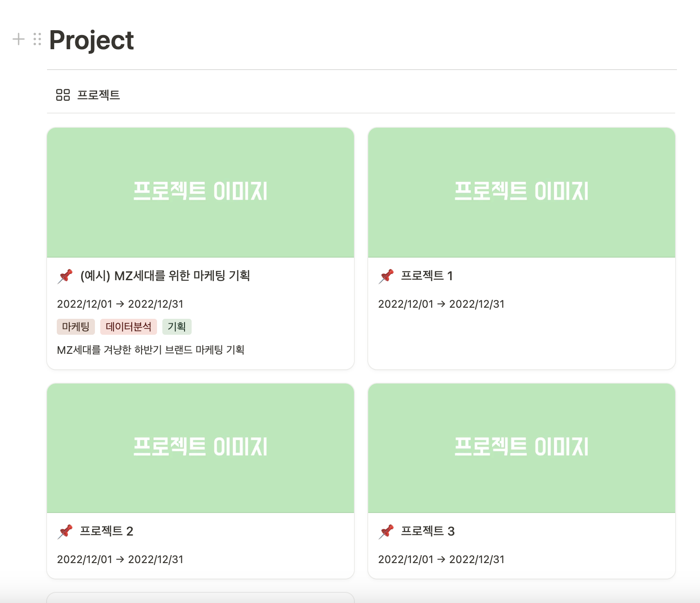700x603 pixels.
Task: Open cover image of 프로젝트 1 card
Action: pyautogui.click(x=522, y=192)
